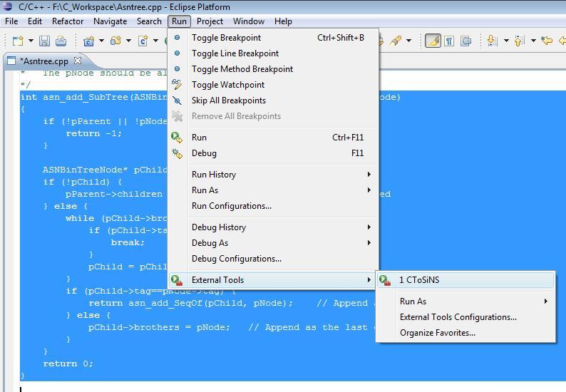Open dropdown beside New C++ Class icon
This screenshot has width=566, height=392.
click(x=156, y=41)
